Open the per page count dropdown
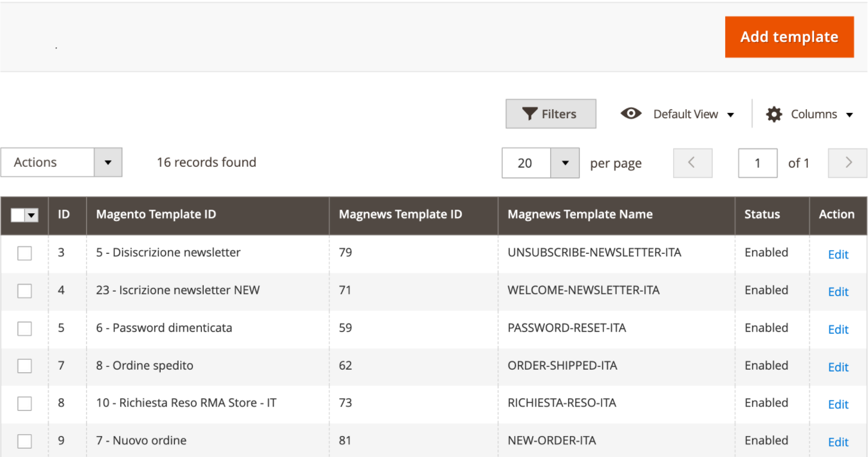This screenshot has height=457, width=868. (565, 163)
